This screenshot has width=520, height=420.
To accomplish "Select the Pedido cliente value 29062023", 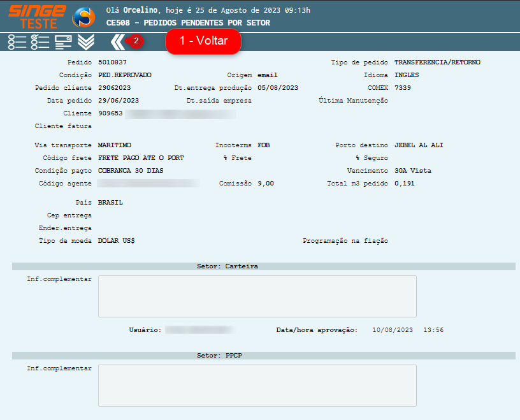I will click(x=115, y=88).
